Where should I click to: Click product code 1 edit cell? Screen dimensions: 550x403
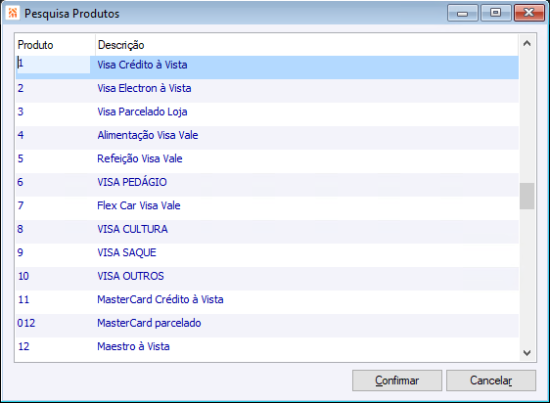(x=53, y=65)
